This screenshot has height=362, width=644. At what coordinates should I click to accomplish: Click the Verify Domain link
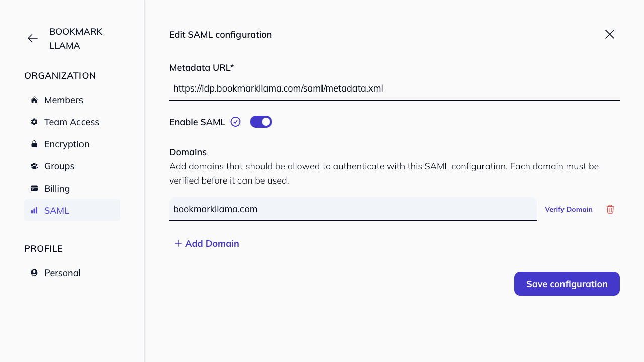(569, 209)
